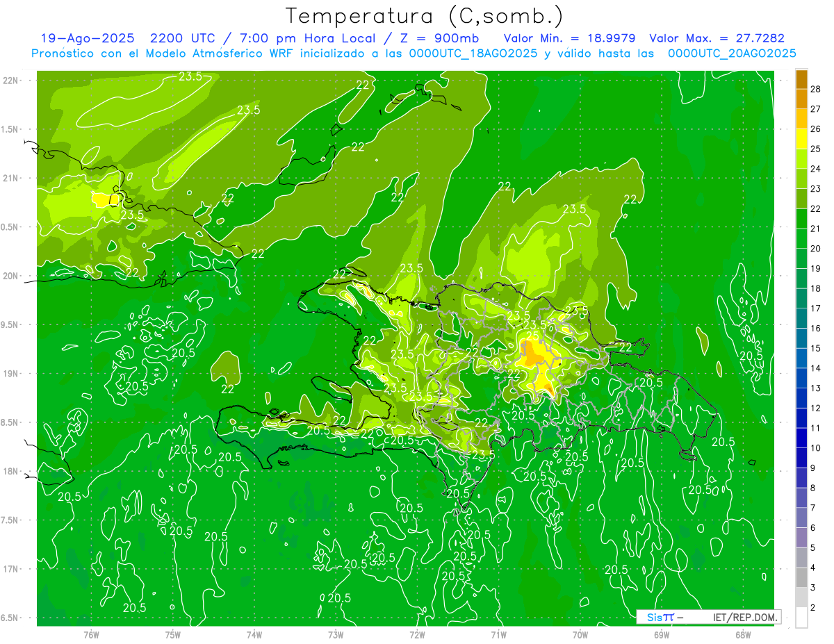Pick the white bottom color scale segment
Viewport: 834px width, 644px height.
pos(801,617)
